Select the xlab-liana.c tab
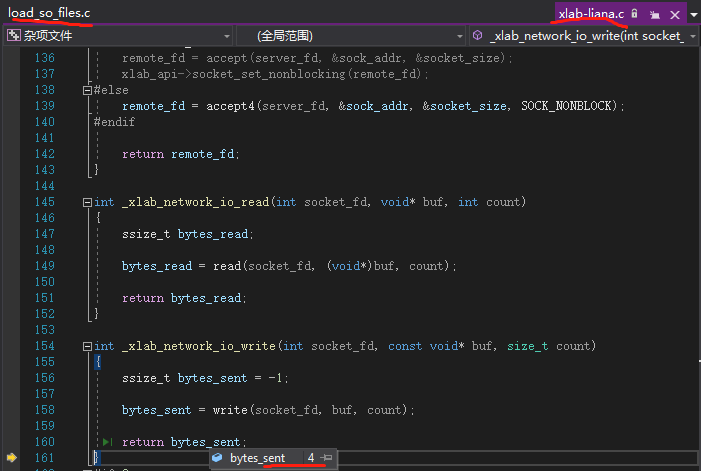The width and height of the screenshot is (701, 471). pyautogui.click(x=591, y=14)
